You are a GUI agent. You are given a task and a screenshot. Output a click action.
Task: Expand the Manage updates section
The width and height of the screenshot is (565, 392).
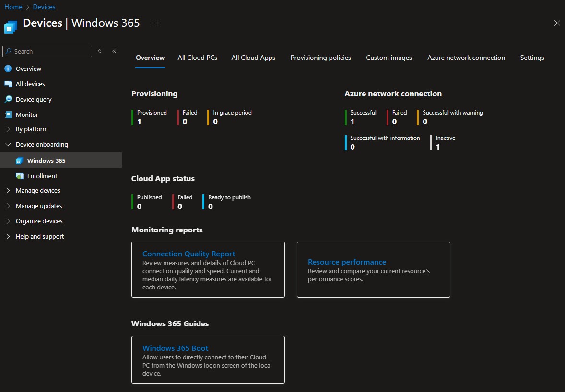pyautogui.click(x=8, y=206)
